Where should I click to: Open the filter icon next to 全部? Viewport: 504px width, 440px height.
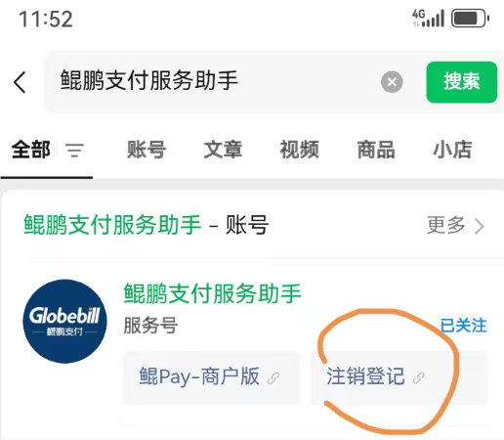pos(74,151)
